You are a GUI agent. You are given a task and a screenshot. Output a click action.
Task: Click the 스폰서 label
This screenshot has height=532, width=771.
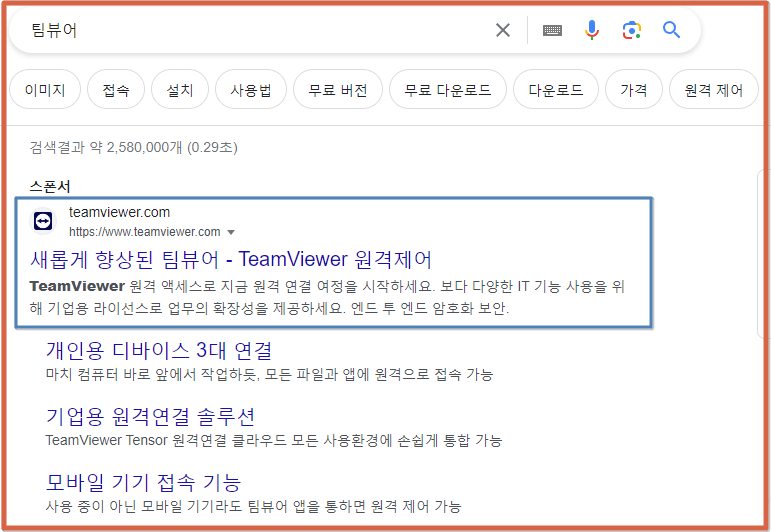pyautogui.click(x=50, y=186)
